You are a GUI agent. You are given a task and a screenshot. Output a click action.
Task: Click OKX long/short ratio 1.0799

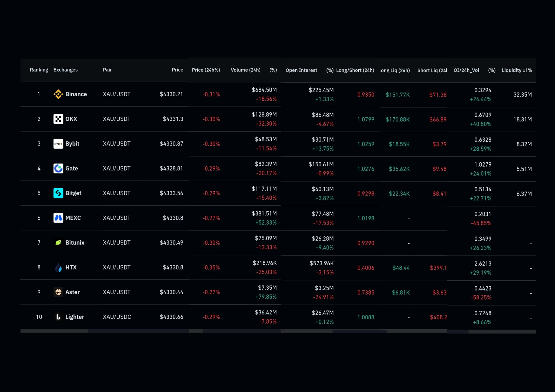(x=366, y=119)
